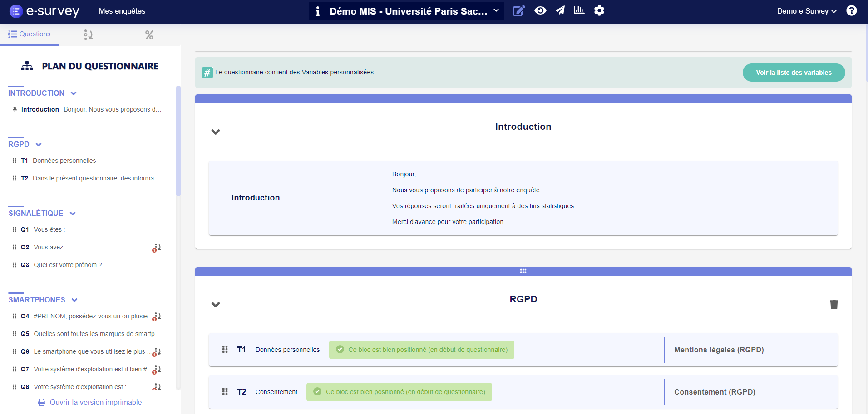Click Voir la liste des variables
The image size is (868, 414).
(793, 72)
